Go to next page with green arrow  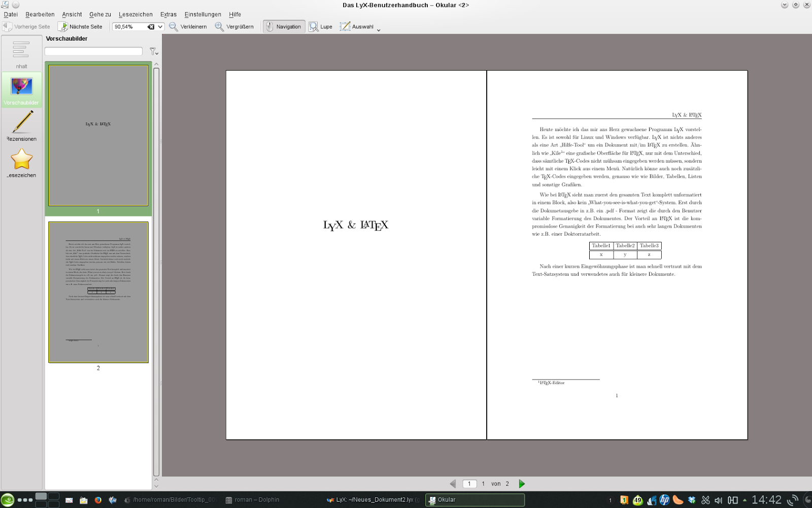click(522, 484)
